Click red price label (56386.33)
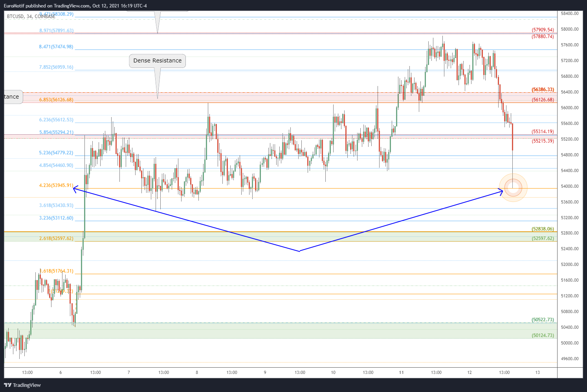The height and width of the screenshot is (392, 587). (x=543, y=90)
